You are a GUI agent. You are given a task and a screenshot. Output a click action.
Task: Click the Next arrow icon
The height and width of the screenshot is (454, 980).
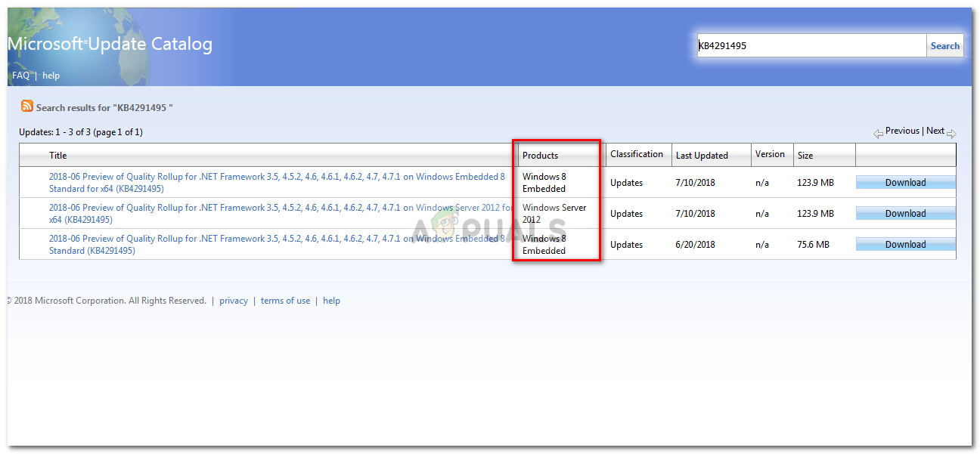pos(951,133)
